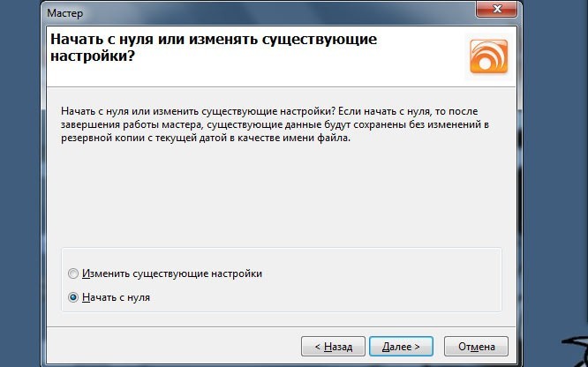Viewport: 588px width, 367px height.
Task: Click white header space below the heading
Action: pyautogui.click(x=265, y=76)
